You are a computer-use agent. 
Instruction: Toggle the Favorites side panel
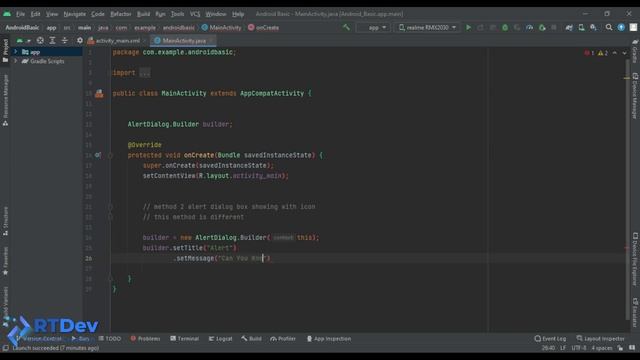click(5, 260)
